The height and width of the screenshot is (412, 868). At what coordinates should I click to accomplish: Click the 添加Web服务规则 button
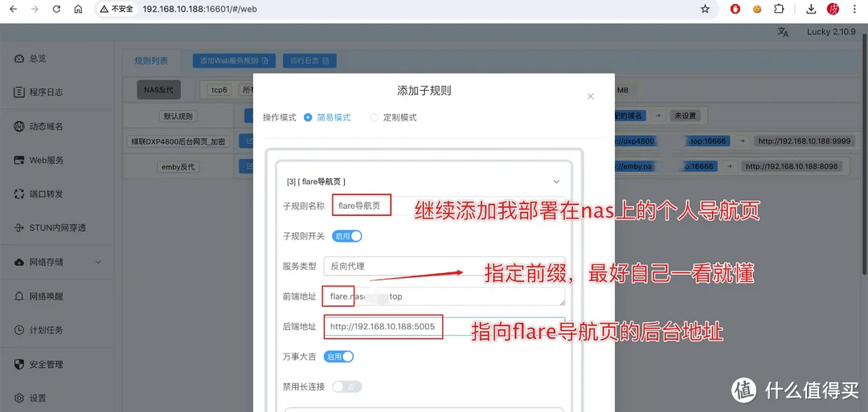coord(234,61)
